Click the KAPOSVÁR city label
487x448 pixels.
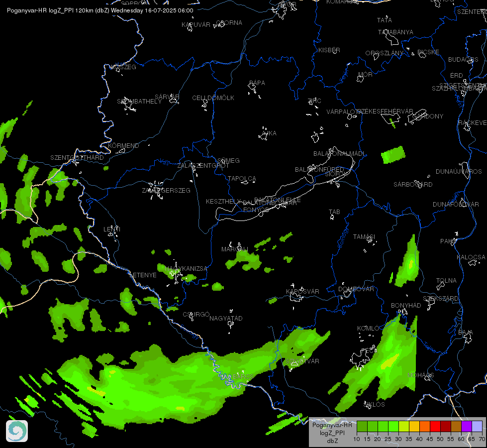302,291
